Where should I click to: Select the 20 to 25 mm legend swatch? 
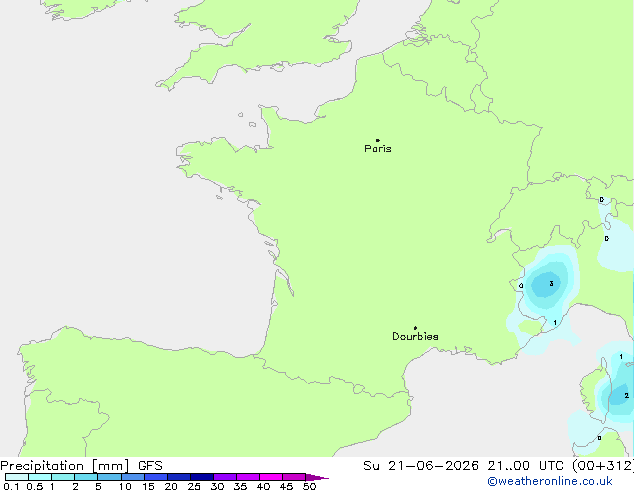(x=179, y=477)
